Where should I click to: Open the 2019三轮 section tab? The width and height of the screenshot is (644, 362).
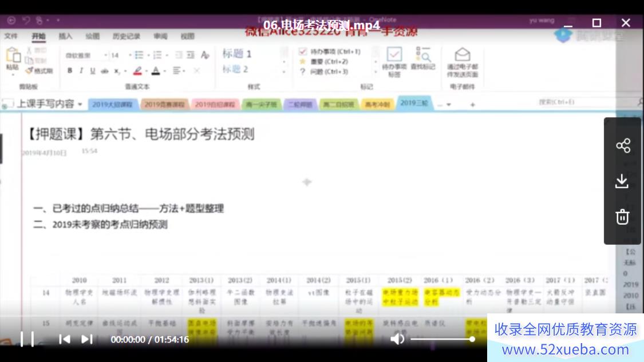coord(414,102)
